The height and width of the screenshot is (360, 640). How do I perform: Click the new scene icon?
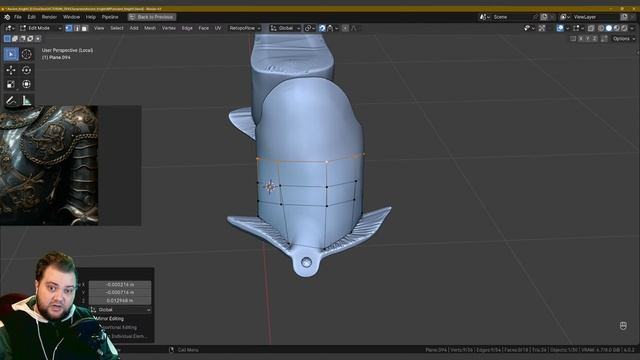pyautogui.click(x=544, y=17)
